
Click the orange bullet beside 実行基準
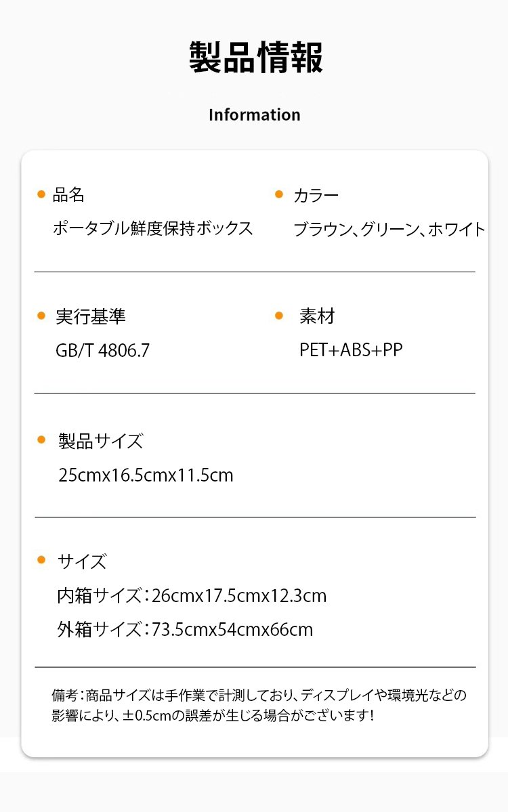[x=41, y=316]
